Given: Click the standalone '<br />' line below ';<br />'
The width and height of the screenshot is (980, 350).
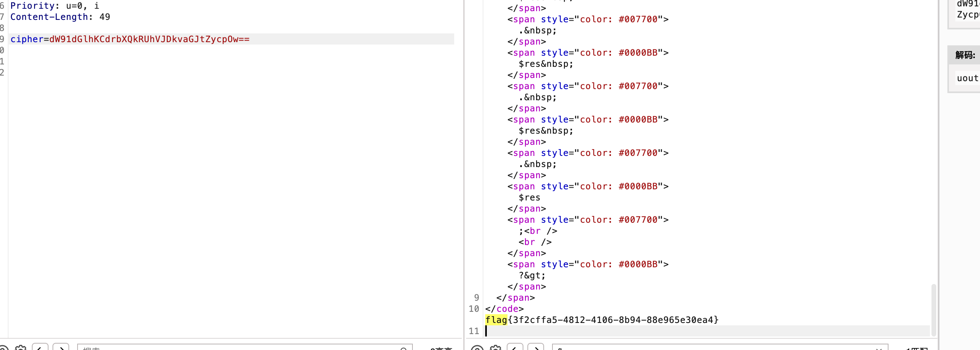Looking at the screenshot, I should [535, 242].
